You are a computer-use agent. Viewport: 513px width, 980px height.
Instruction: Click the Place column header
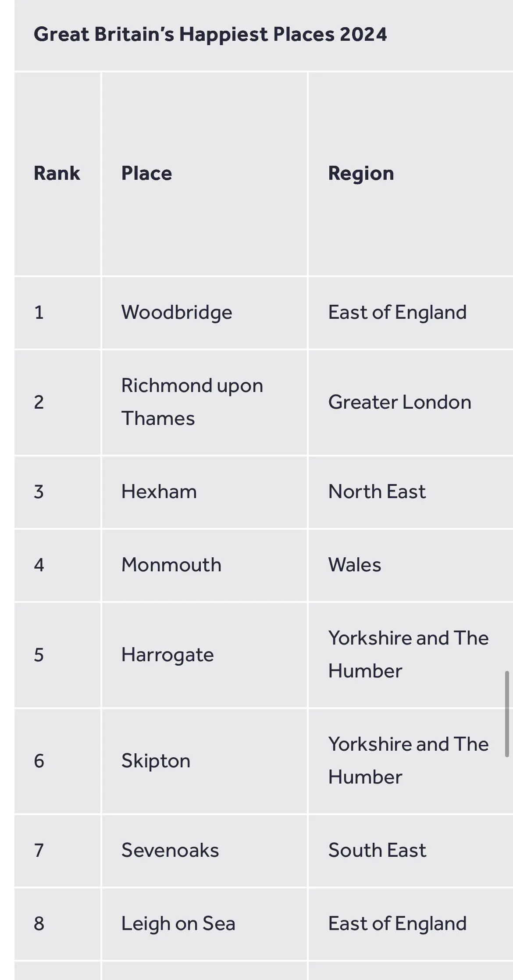[x=146, y=173]
